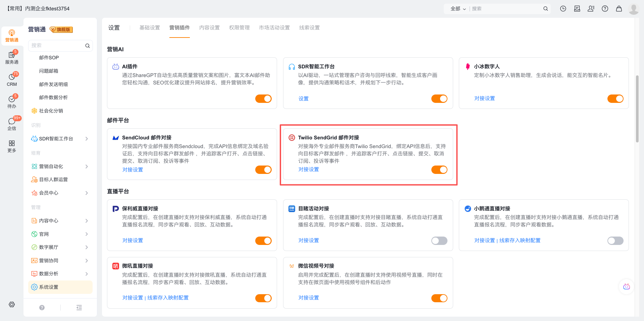The width and height of the screenshot is (644, 321).
Task: Click the inbox tray icon in top bar
Action: point(577,9)
